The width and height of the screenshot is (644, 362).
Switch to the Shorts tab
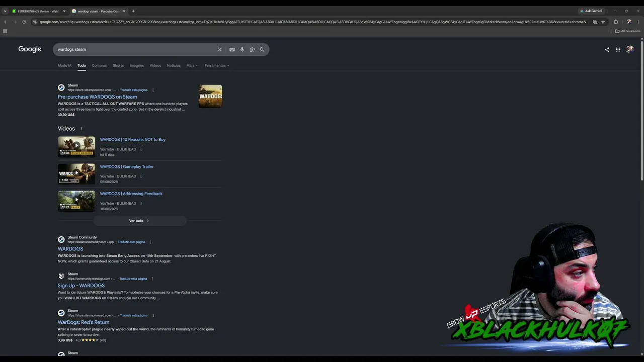click(x=118, y=65)
